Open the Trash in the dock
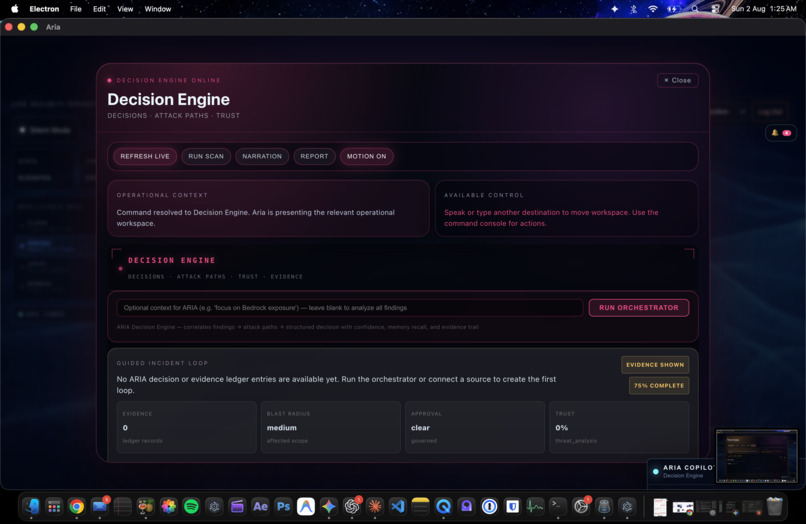This screenshot has height=524, width=806. [775, 507]
